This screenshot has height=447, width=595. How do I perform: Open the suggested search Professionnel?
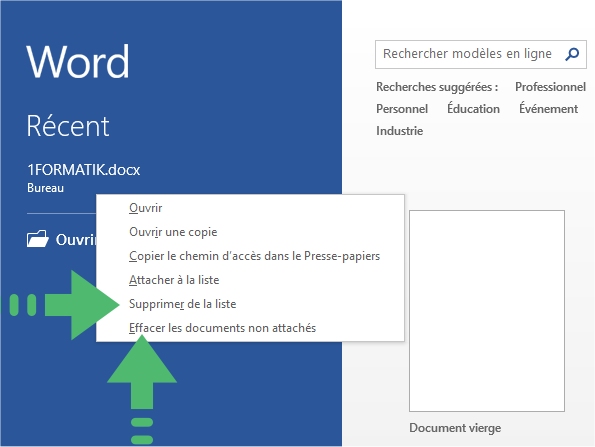coord(550,87)
